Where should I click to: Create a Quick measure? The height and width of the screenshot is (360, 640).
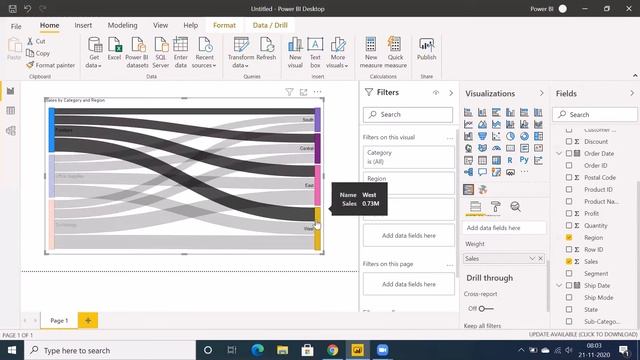395,52
